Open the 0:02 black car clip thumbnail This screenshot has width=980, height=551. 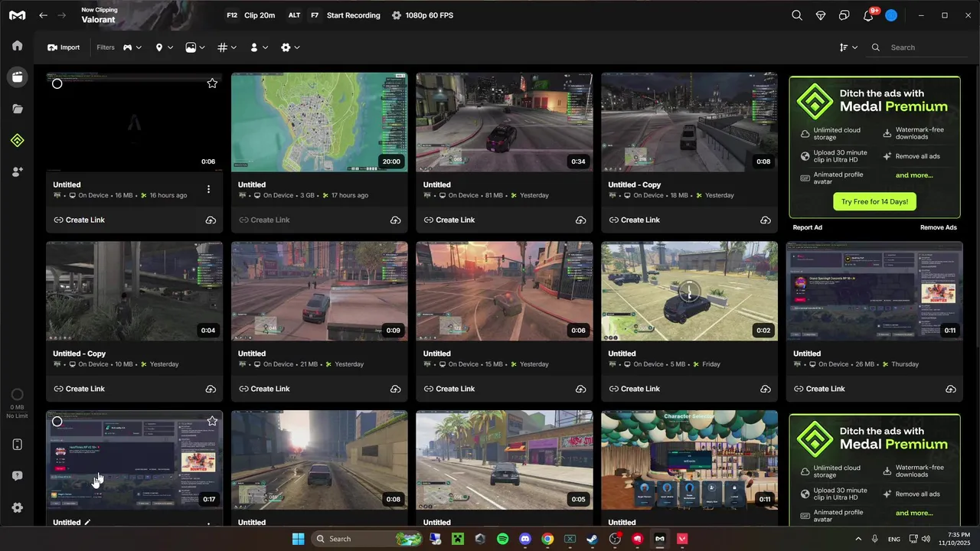(689, 291)
